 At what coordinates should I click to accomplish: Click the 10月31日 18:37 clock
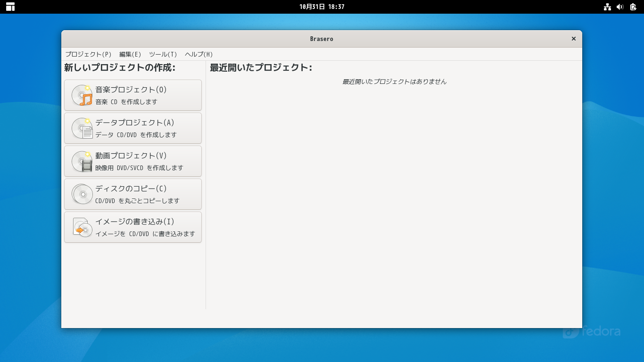click(322, 7)
